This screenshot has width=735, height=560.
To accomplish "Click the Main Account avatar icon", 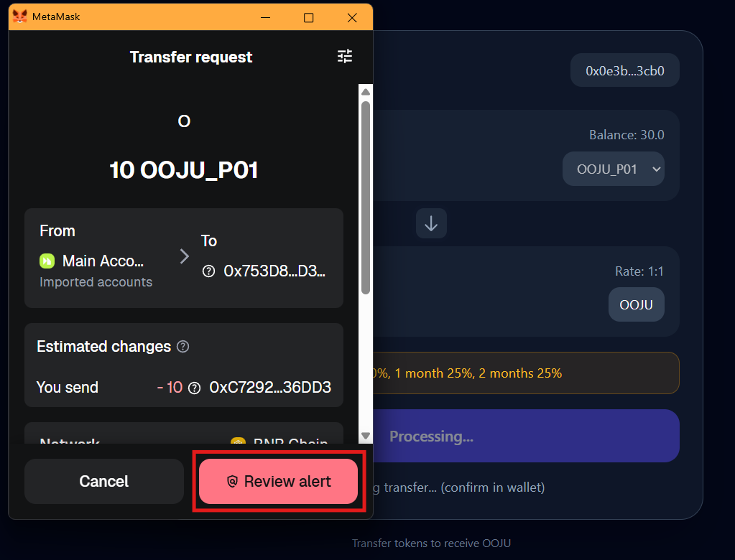I will point(47,261).
